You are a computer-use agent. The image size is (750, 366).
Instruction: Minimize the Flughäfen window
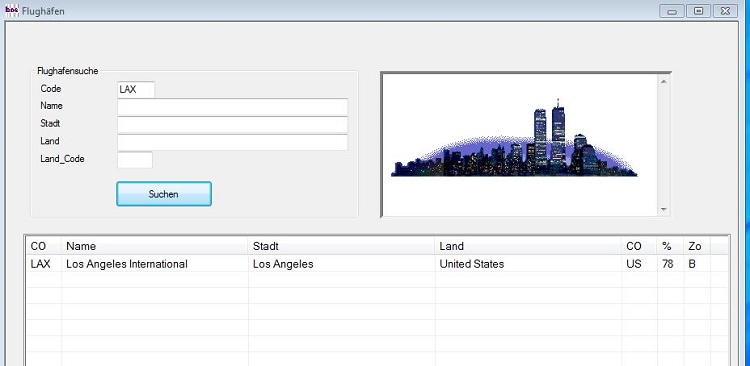tap(672, 11)
